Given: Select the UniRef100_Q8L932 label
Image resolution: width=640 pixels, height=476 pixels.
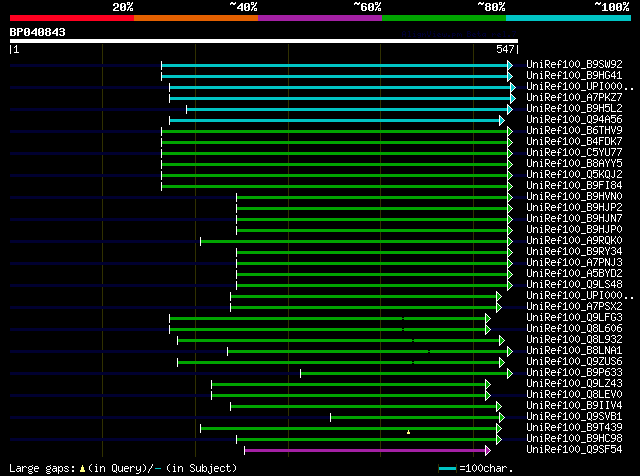Looking at the screenshot, I should click(574, 340).
